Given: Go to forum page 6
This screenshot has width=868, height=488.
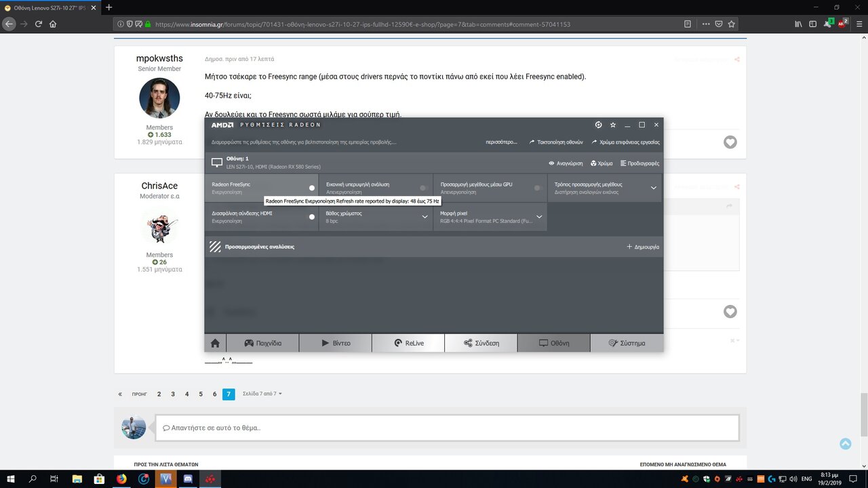Looking at the screenshot, I should 215,394.
